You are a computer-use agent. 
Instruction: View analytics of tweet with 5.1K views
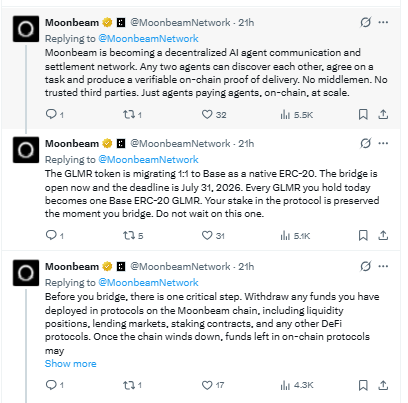tap(295, 236)
